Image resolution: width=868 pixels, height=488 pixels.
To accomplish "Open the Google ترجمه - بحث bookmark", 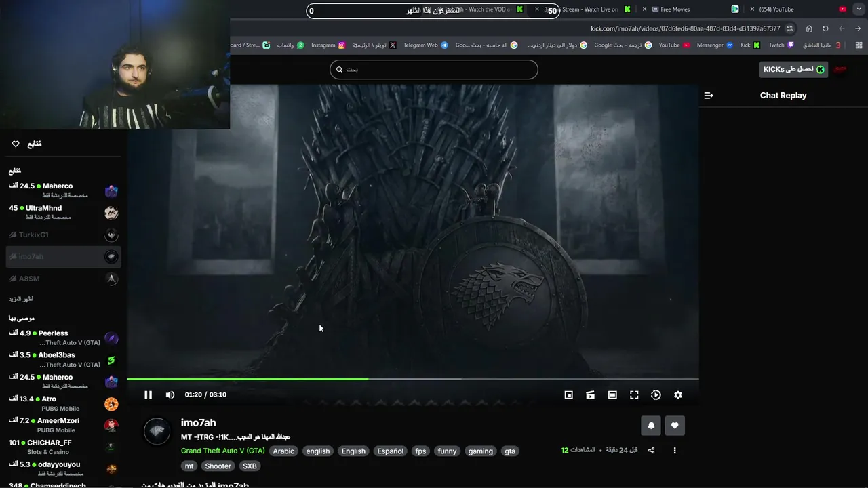I will (624, 45).
